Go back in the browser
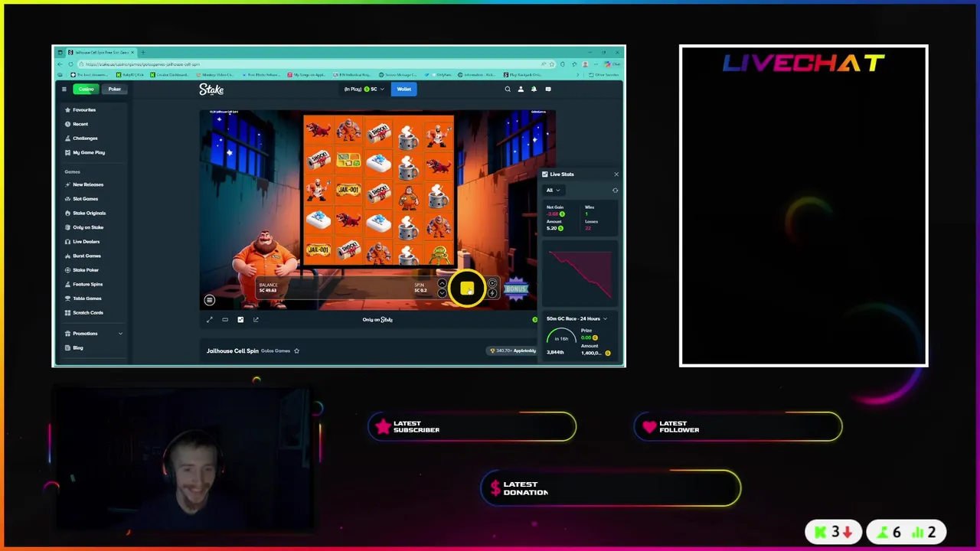 pyautogui.click(x=60, y=64)
